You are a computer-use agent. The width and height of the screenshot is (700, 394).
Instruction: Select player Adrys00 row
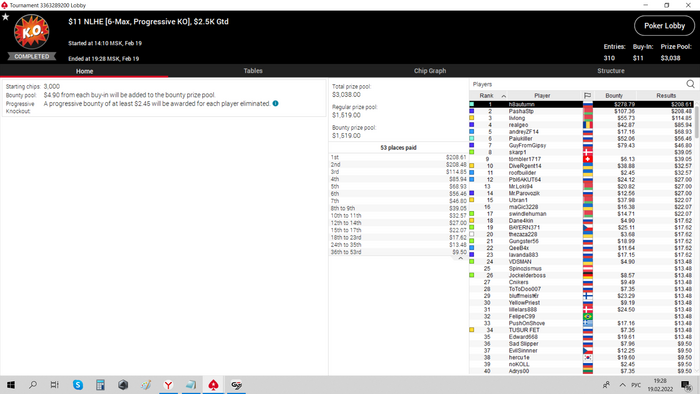[x=582, y=371]
